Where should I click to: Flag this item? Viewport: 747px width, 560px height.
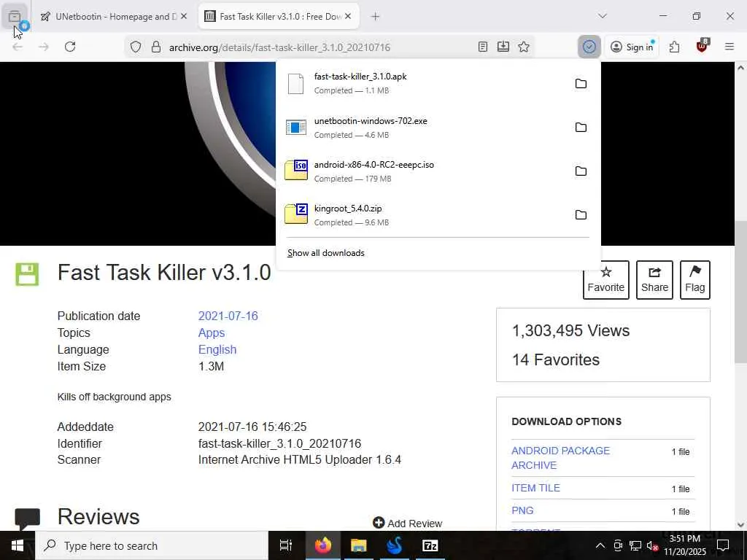click(695, 280)
